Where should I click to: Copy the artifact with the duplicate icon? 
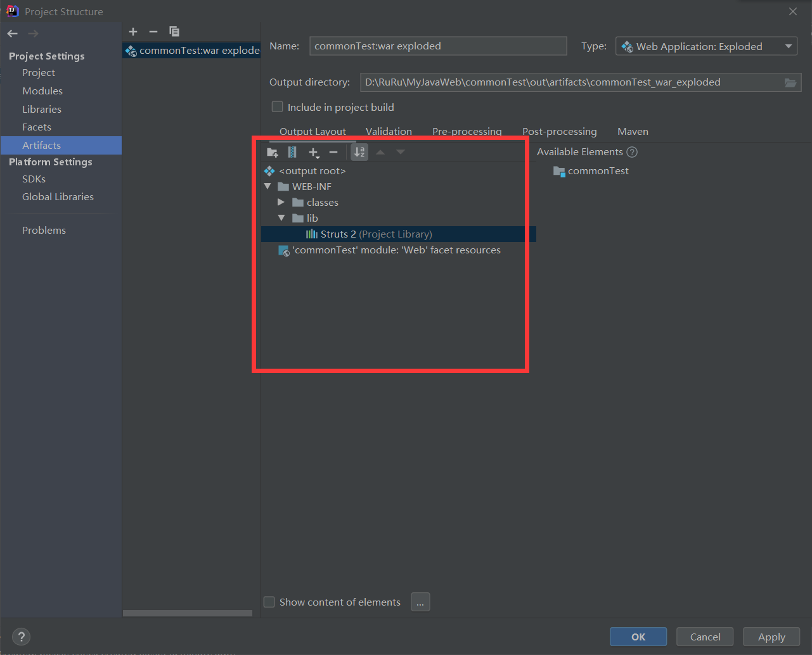click(x=174, y=32)
